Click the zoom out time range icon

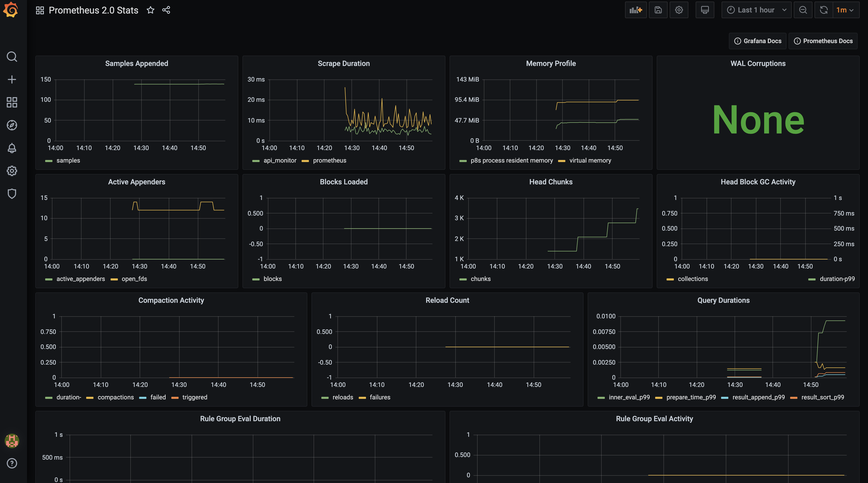click(803, 10)
